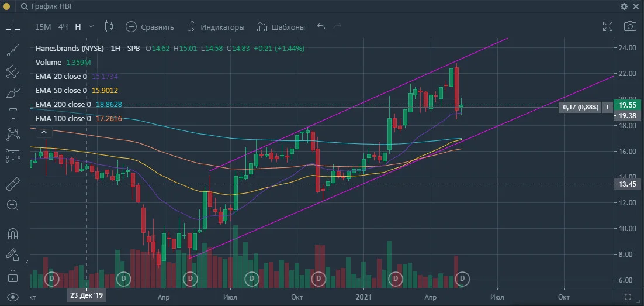Select the text annotation tool
The width and height of the screenshot is (644, 306).
point(13,114)
